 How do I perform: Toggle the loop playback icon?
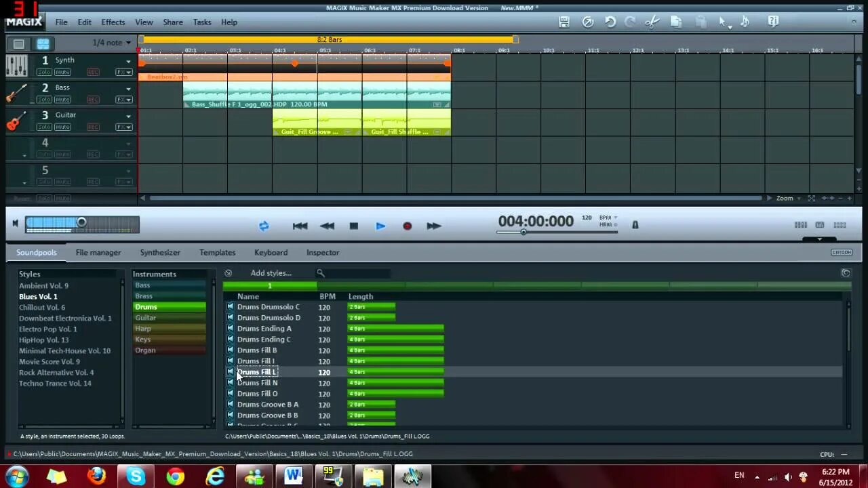tap(264, 226)
